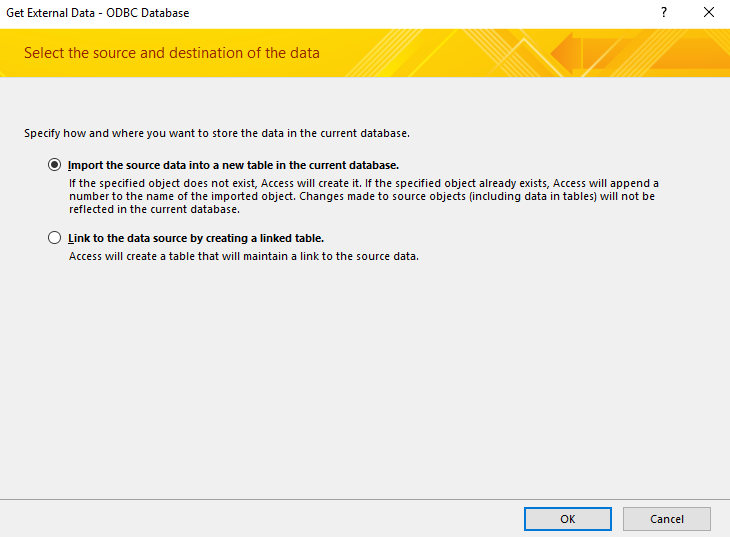The height and width of the screenshot is (537, 730).
Task: Select the Import source data radio button
Action: (x=54, y=165)
